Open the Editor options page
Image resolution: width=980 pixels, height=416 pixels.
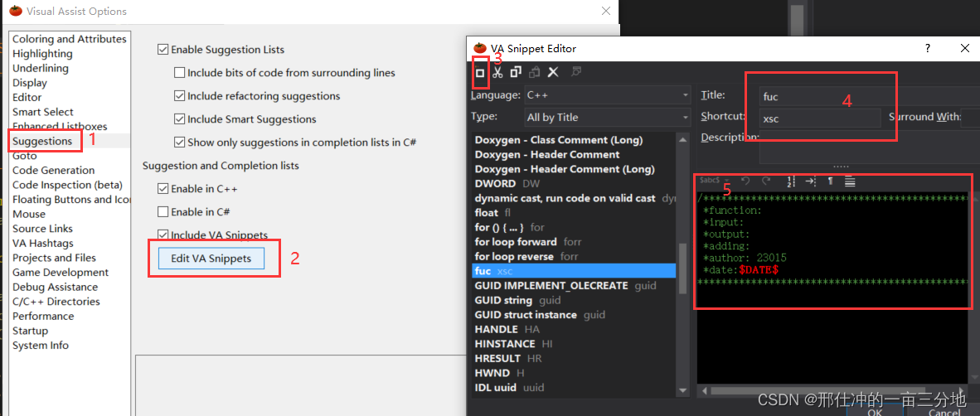[x=27, y=98]
